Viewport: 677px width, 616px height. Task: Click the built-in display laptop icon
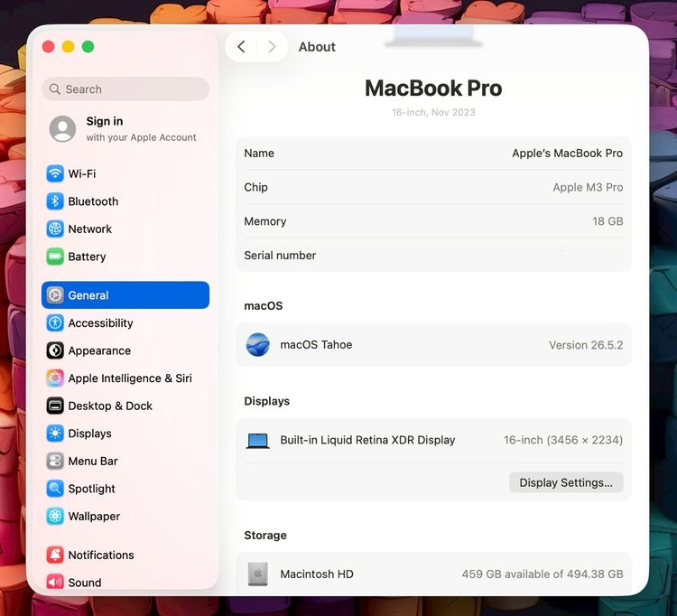(x=258, y=441)
